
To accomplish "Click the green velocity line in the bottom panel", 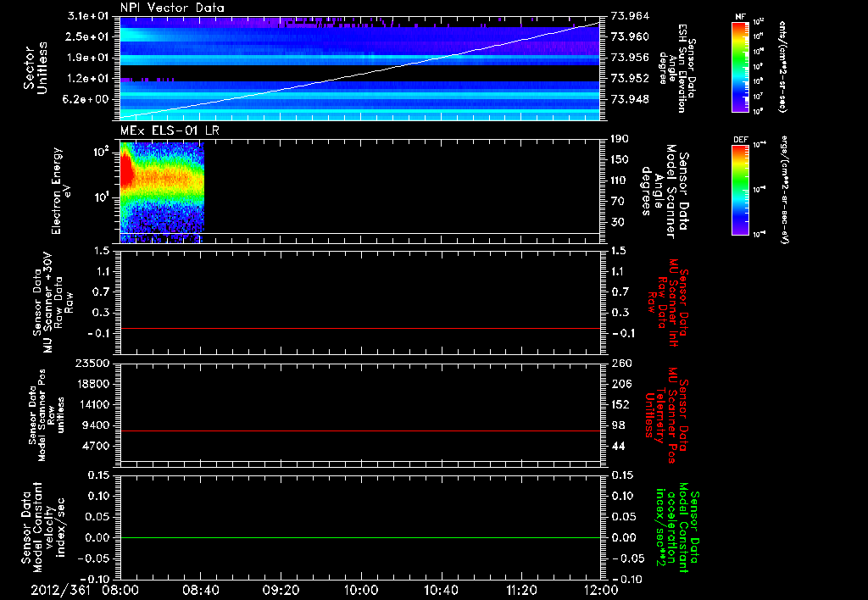I will 360,537.
